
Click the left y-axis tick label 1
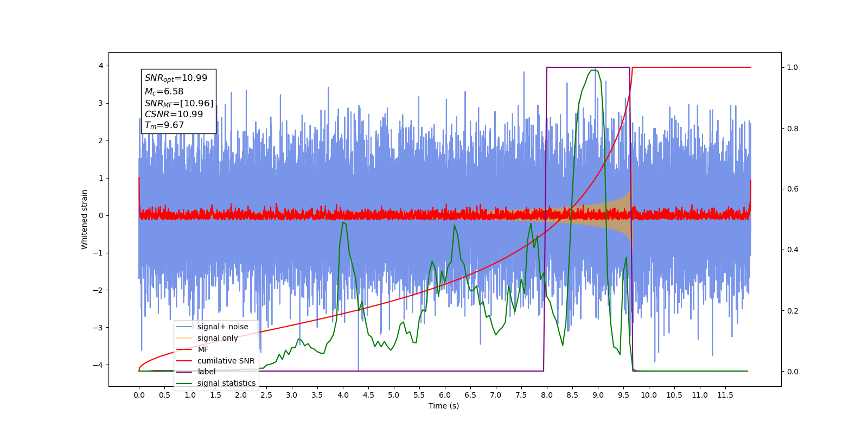pos(101,178)
